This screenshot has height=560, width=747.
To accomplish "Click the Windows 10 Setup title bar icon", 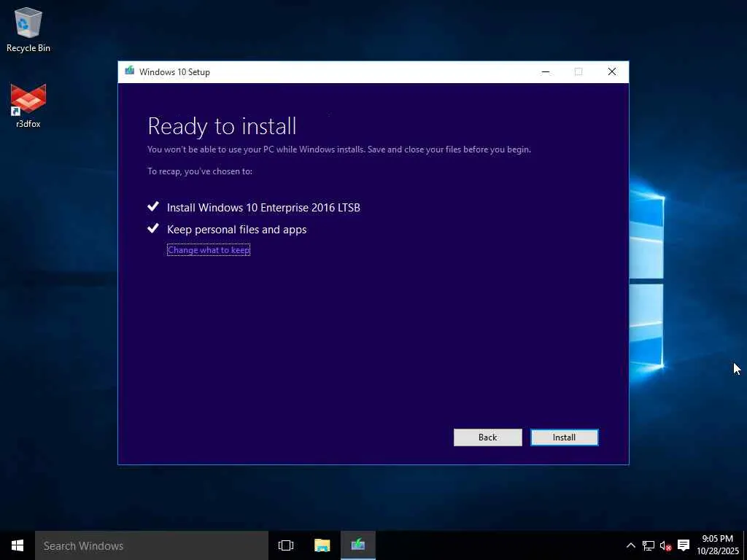I will coord(130,71).
